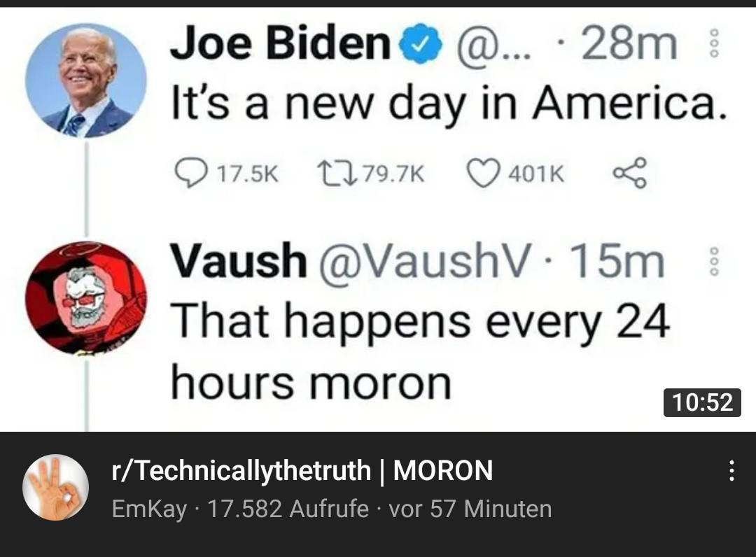Viewport: 756px width, 557px height.
Task: Open video options menu beside the title
Action: [731, 471]
